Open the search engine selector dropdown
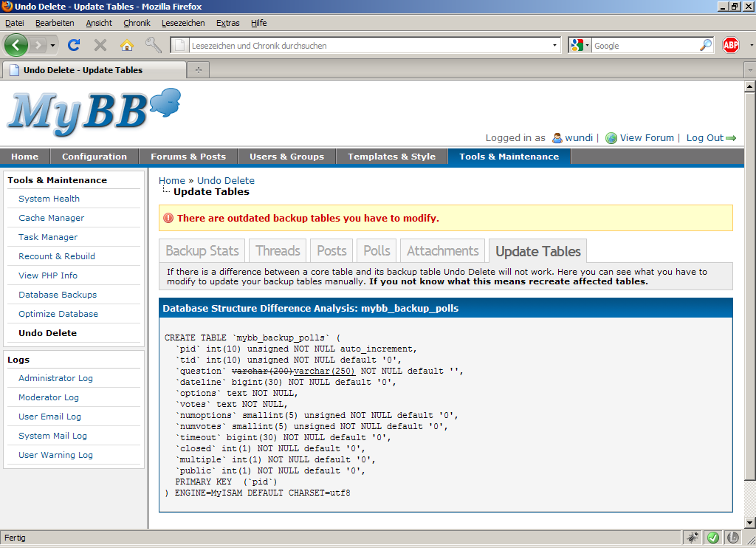The image size is (756, 548). tap(587, 45)
